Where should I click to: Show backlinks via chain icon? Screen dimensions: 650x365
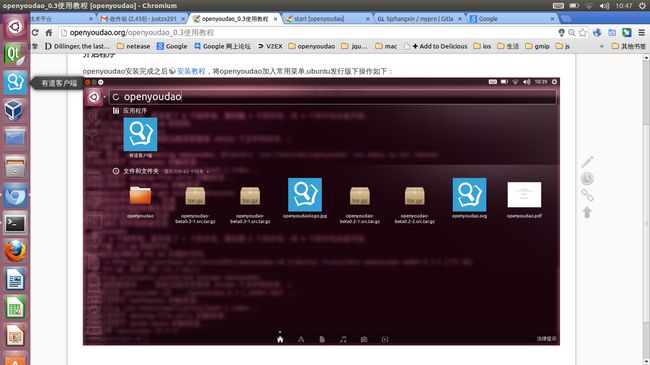(587, 195)
